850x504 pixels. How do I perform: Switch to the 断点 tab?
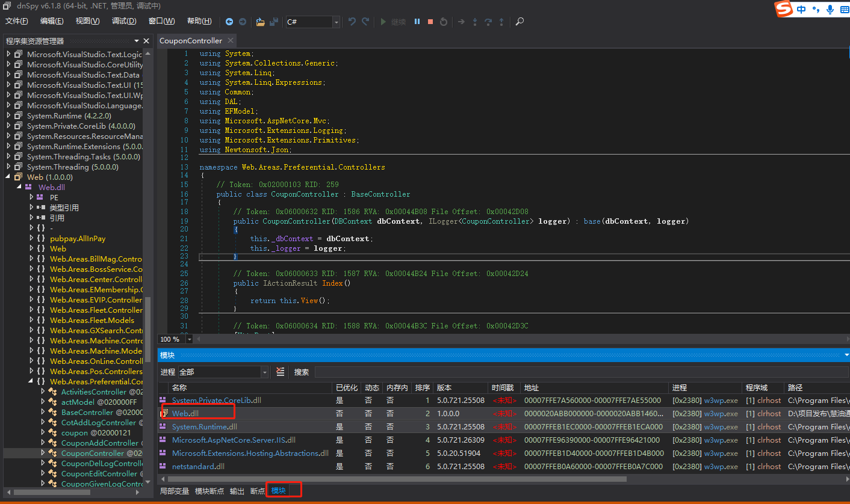pyautogui.click(x=258, y=491)
